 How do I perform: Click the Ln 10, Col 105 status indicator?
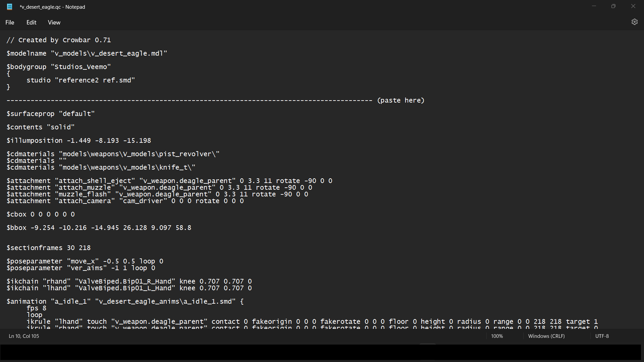tap(24, 336)
